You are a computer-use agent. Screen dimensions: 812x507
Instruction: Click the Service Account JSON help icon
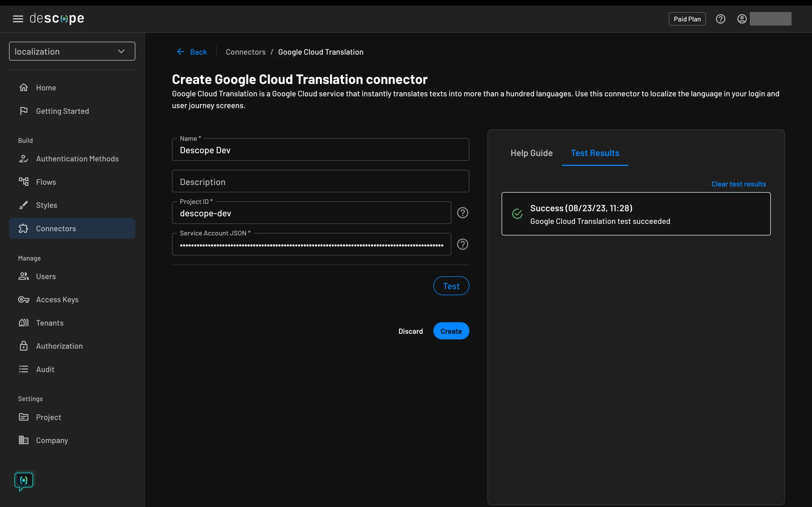[463, 244]
